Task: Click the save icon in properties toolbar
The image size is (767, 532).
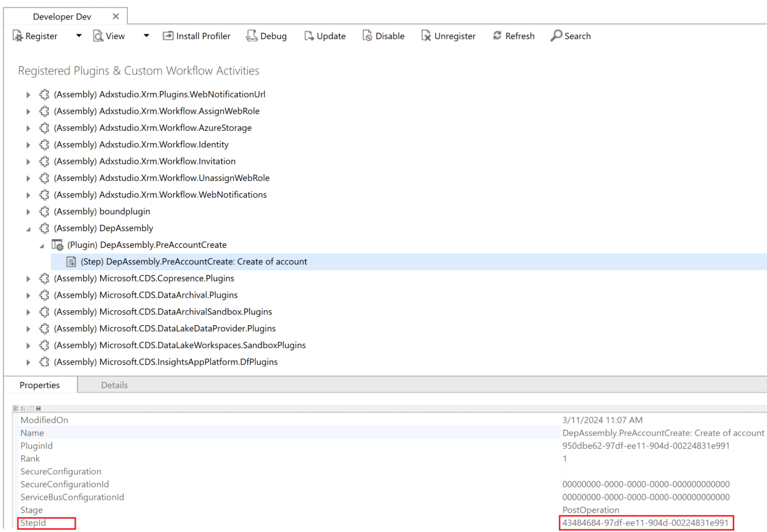Action: coord(38,408)
